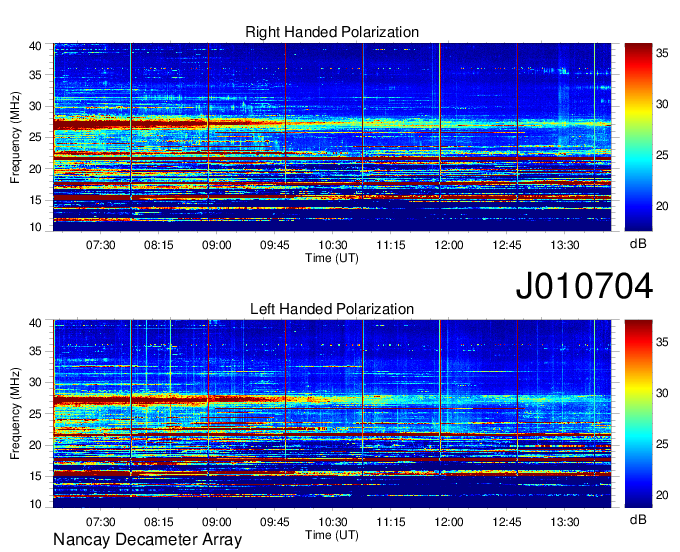680x552 pixels.
Task: Click 13:30 time tick under Right Handed plot
Action: [x=565, y=245]
